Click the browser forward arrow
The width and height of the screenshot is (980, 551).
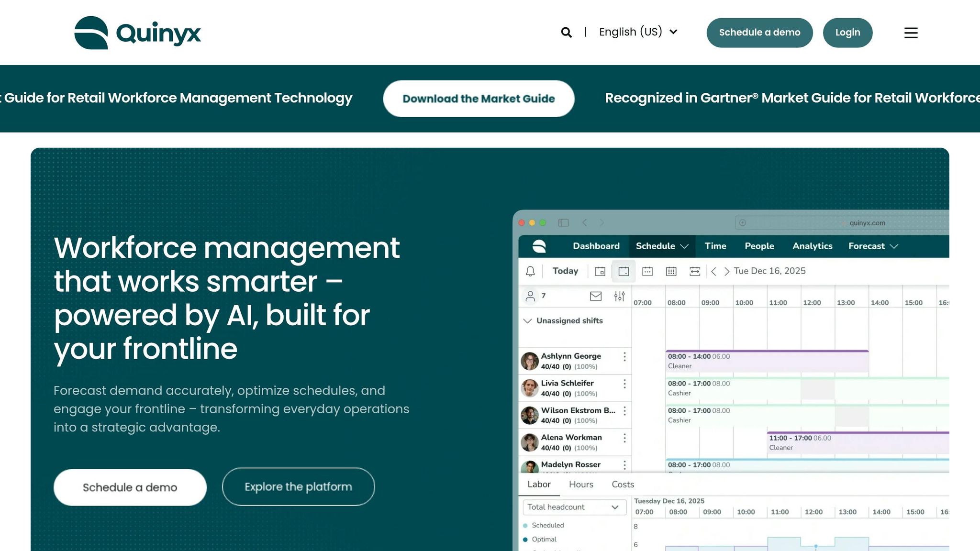pos(602,222)
